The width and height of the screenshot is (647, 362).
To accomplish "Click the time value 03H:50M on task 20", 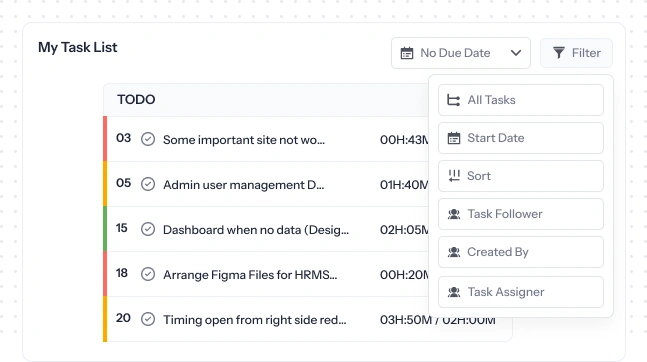I will 406,320.
